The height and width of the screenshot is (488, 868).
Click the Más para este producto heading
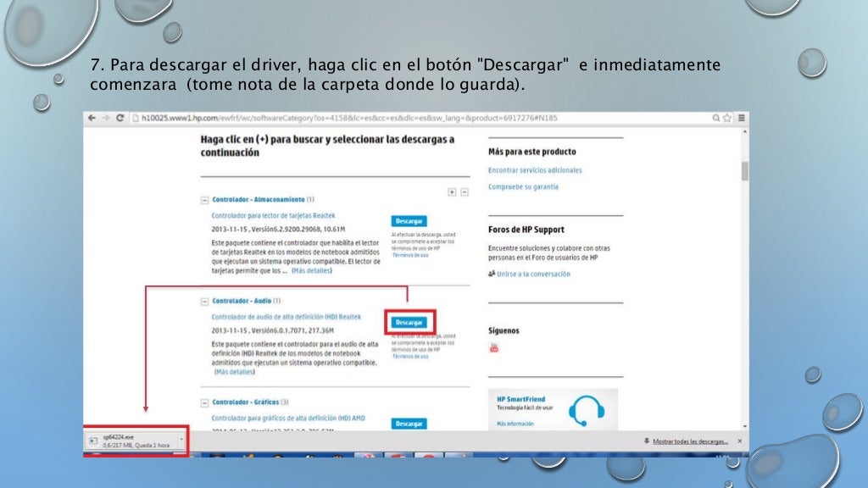[532, 152]
